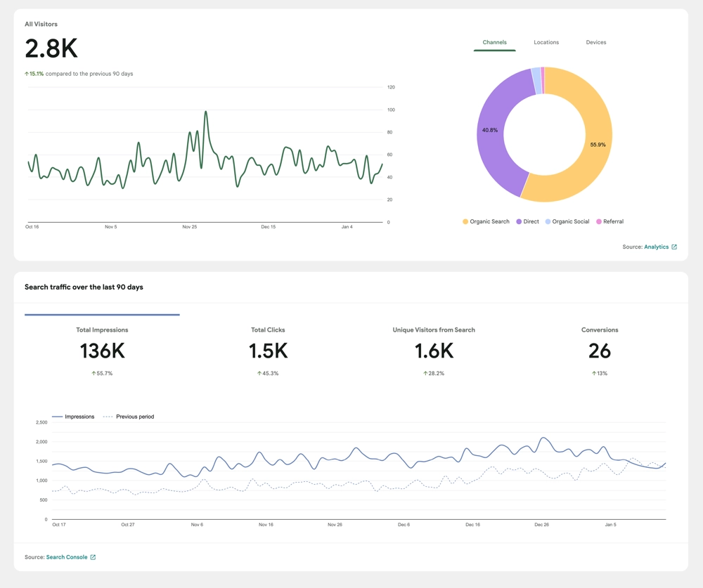Screen dimensions: 703x588
Task: Click the up arrow beside 45.3%
Action: pos(259,374)
